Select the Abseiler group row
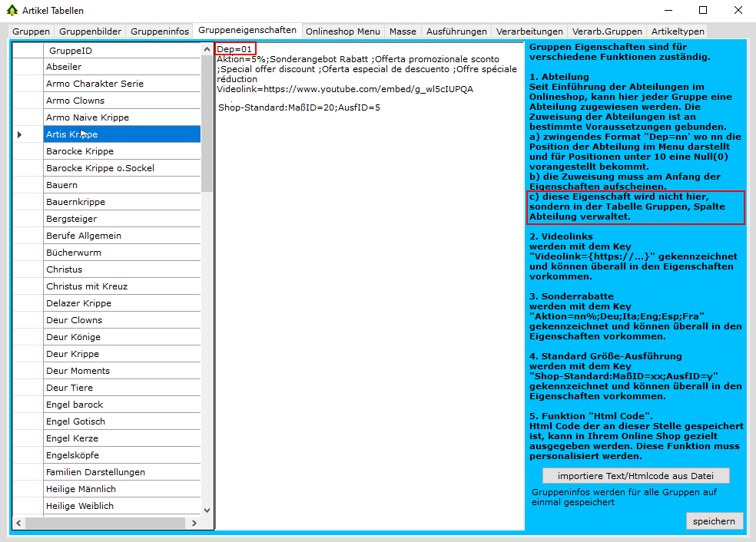756x542 pixels. coord(121,67)
